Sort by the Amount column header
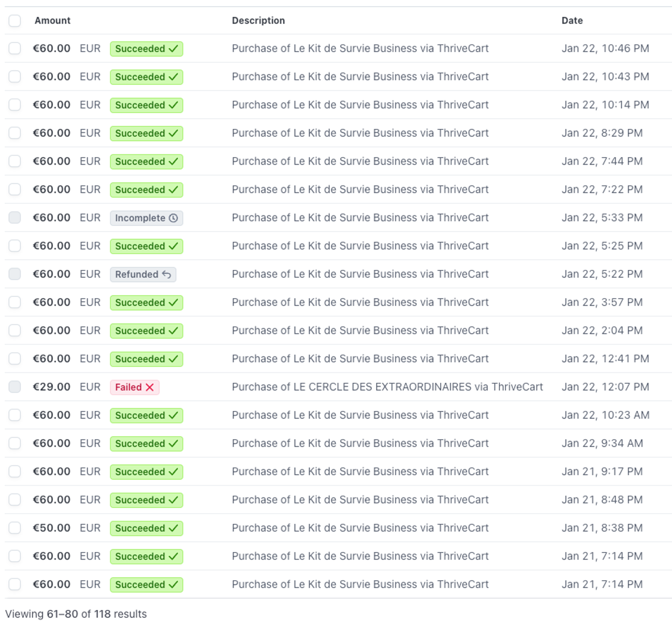The height and width of the screenshot is (629, 672). coord(52,20)
